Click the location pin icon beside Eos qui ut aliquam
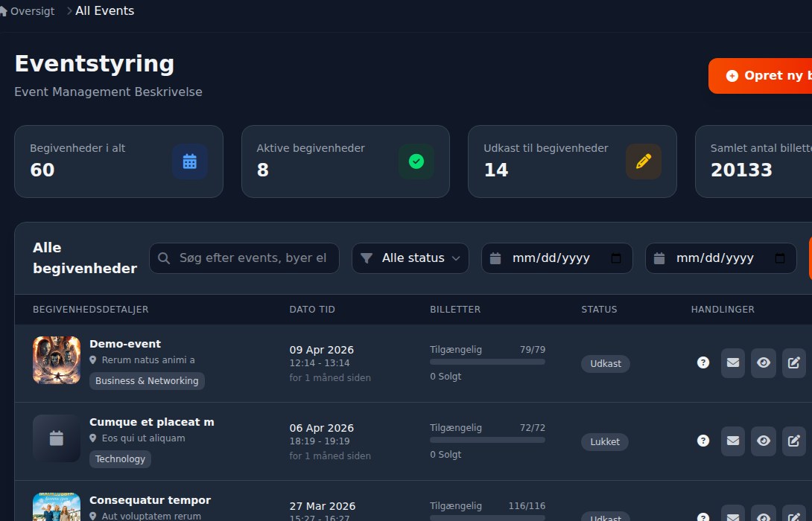Viewport: 812px width, 521px height. 92,438
